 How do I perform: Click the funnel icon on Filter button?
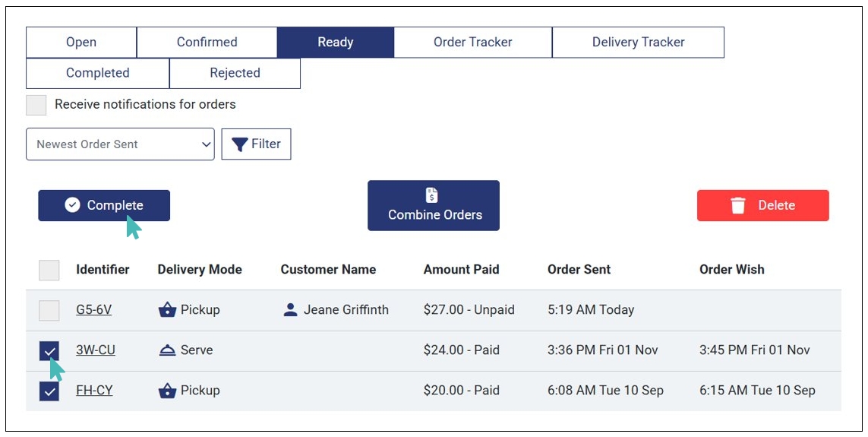click(240, 144)
